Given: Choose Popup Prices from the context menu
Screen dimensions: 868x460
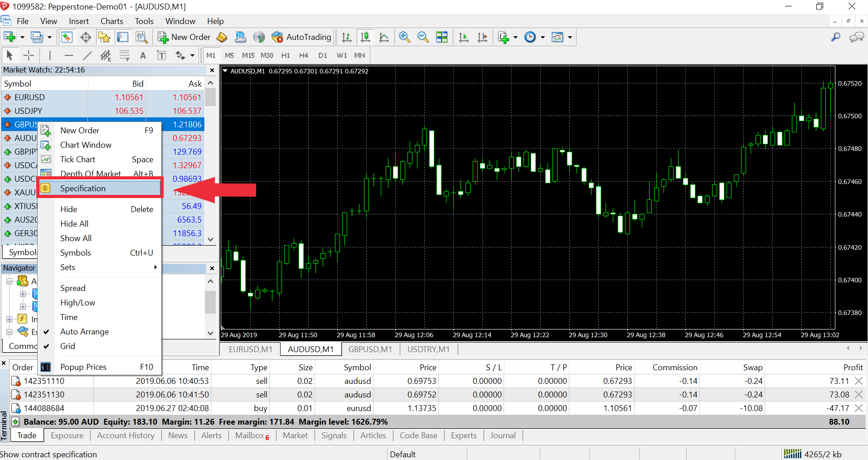Looking at the screenshot, I should (x=100, y=367).
